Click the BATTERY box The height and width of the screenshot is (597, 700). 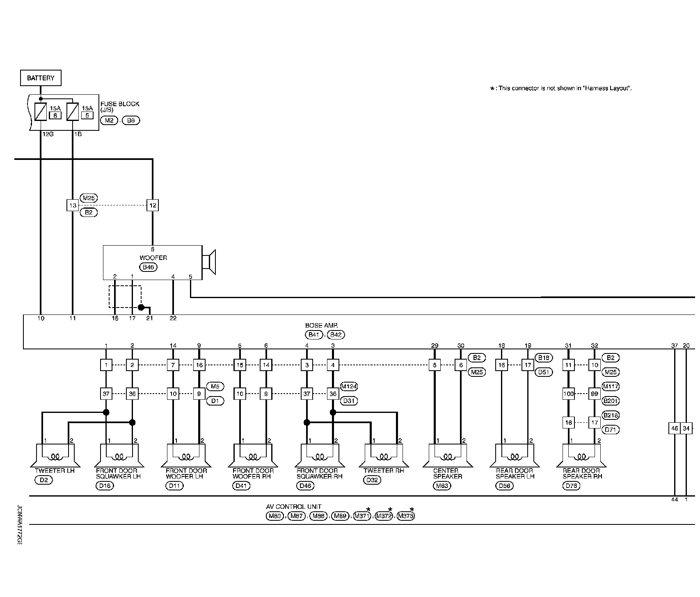click(41, 78)
